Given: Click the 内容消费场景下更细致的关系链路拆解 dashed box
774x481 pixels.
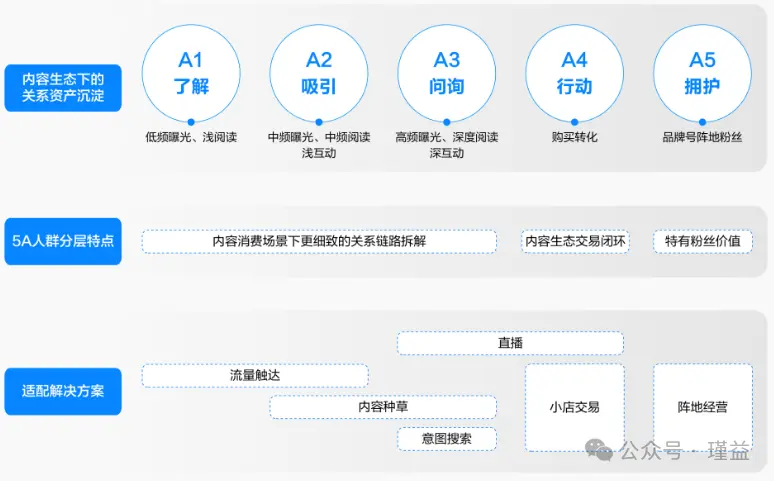Looking at the screenshot, I should tap(319, 241).
